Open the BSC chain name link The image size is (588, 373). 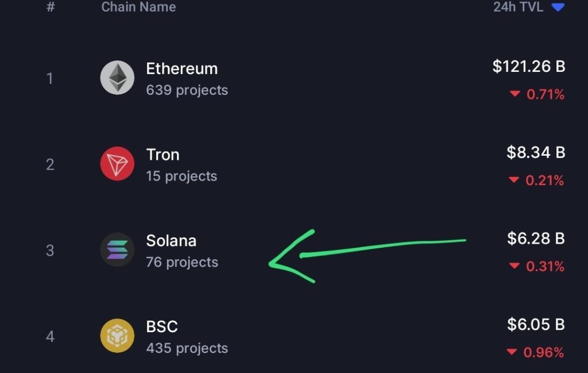pos(162,327)
